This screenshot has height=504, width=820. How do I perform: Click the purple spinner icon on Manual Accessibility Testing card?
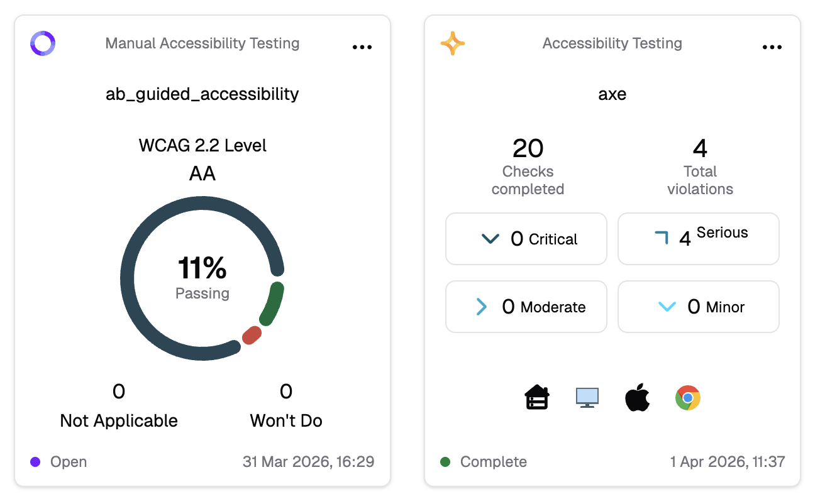pos(42,43)
